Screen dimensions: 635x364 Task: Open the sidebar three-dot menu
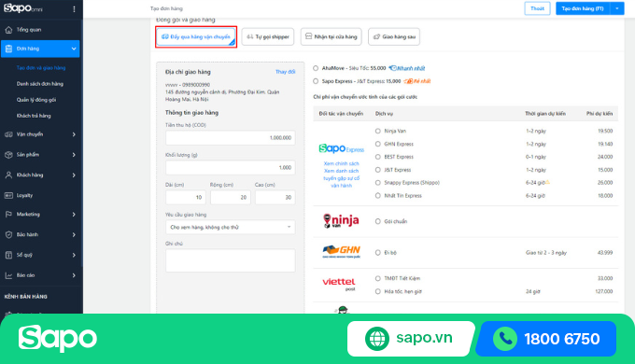[x=74, y=9]
